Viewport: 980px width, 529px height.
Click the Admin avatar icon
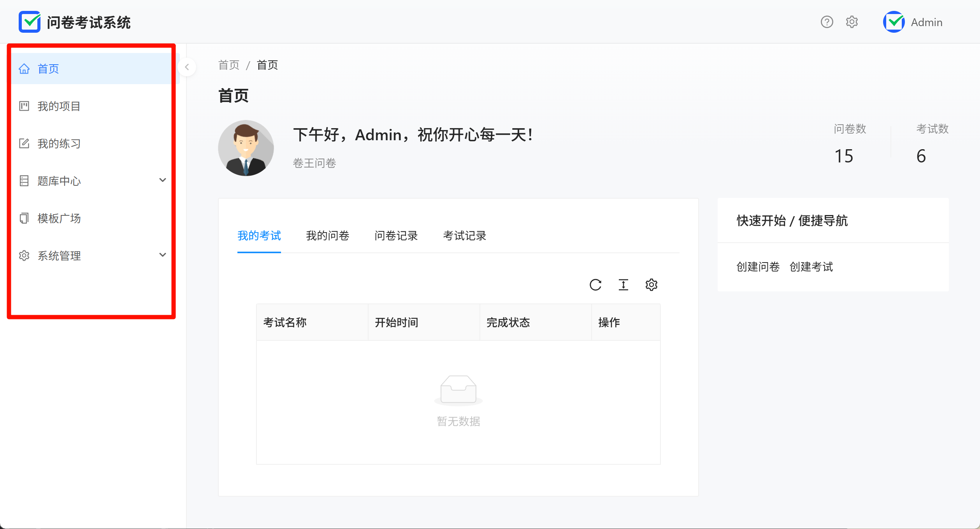[x=894, y=22]
